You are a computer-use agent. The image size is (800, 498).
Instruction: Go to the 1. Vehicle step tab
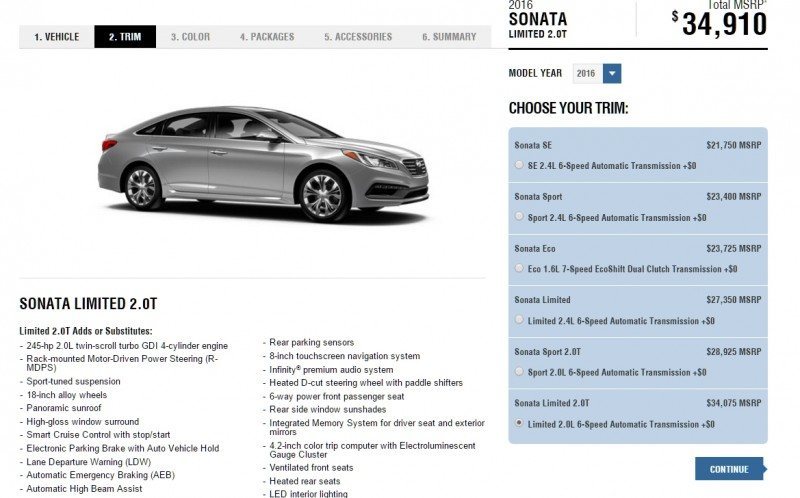57,37
